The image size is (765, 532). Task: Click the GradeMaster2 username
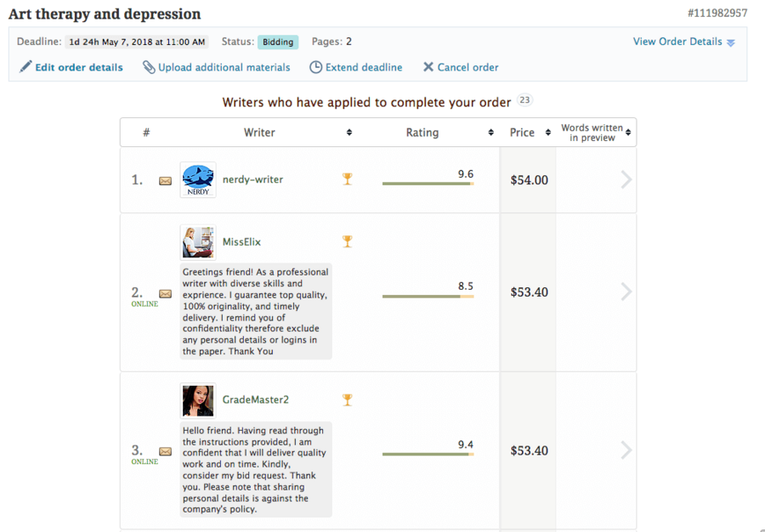[x=256, y=400]
